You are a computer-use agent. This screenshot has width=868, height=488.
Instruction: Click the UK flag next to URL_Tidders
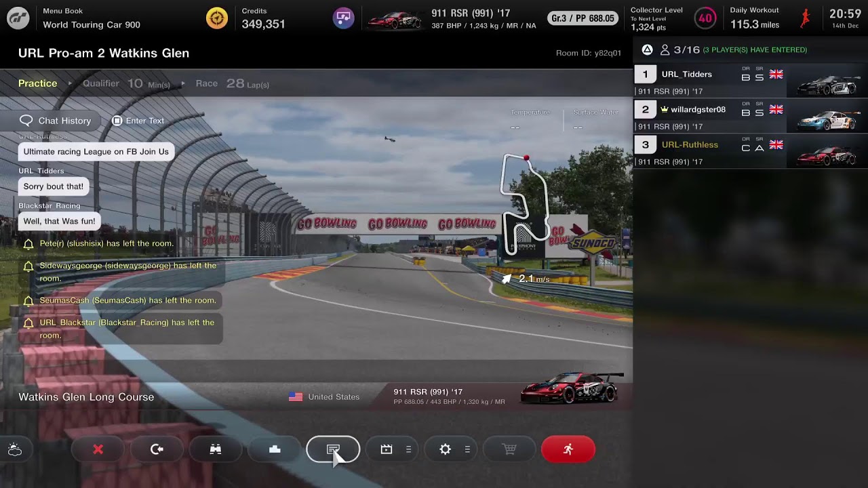point(776,75)
